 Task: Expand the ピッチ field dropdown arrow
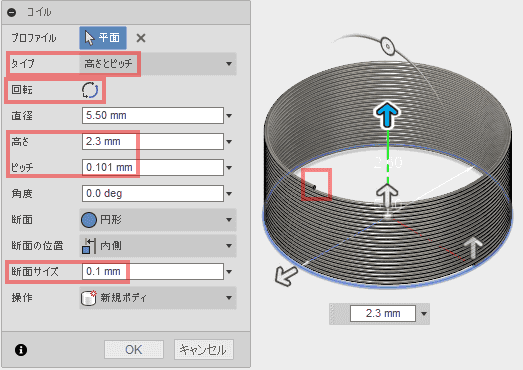point(229,168)
